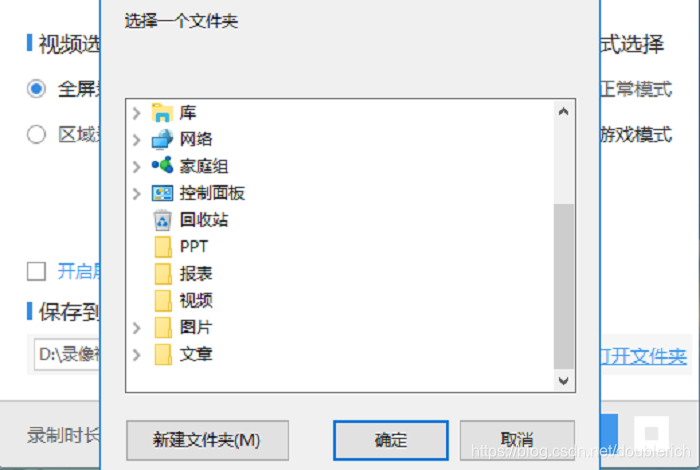Click the D:\录像 save path field

tap(67, 354)
